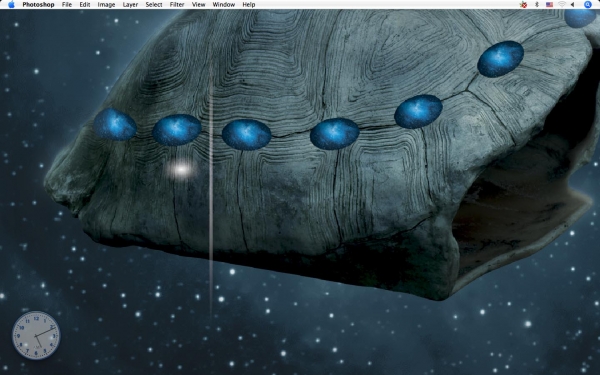The image size is (600, 375).
Task: Open the Select menu
Action: tap(154, 5)
